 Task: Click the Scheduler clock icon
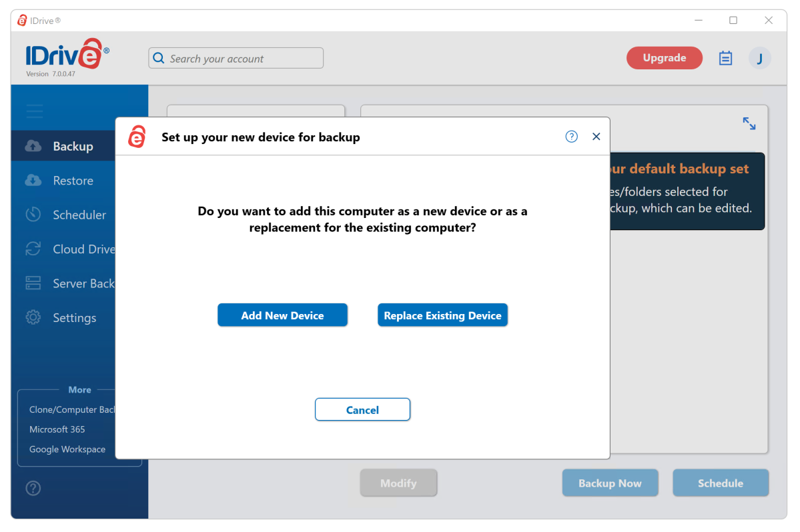coord(33,214)
